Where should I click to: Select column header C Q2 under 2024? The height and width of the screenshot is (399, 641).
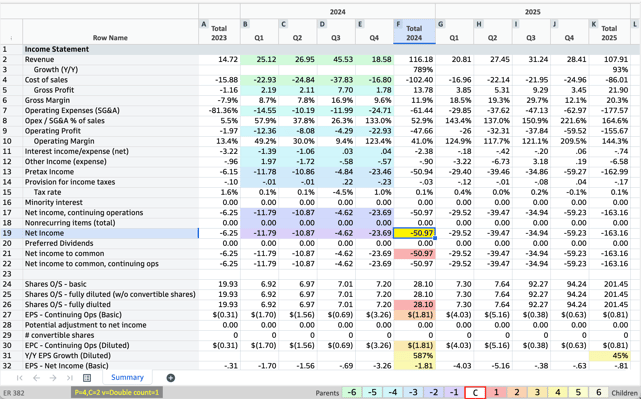click(298, 32)
